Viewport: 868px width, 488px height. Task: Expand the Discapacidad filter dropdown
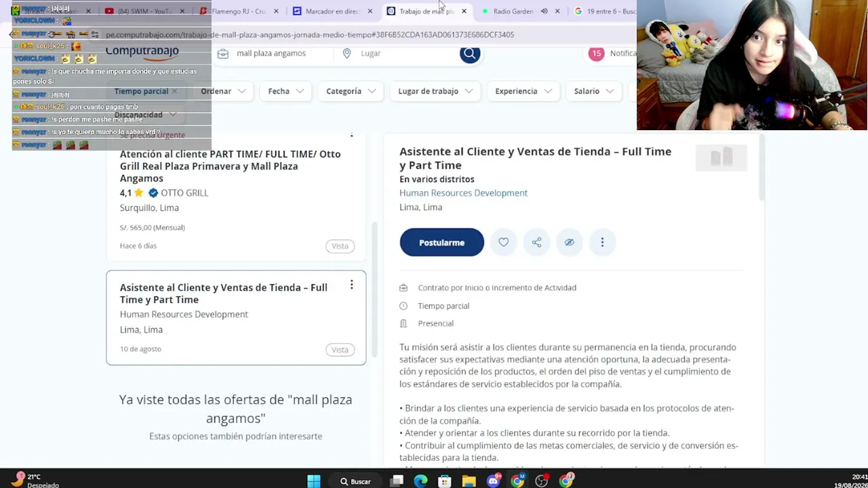[x=145, y=115]
